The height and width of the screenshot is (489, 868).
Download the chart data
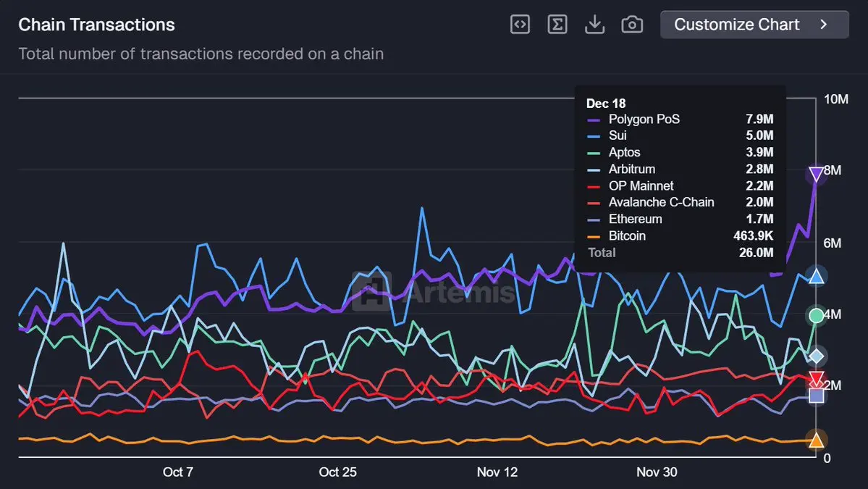[594, 25]
